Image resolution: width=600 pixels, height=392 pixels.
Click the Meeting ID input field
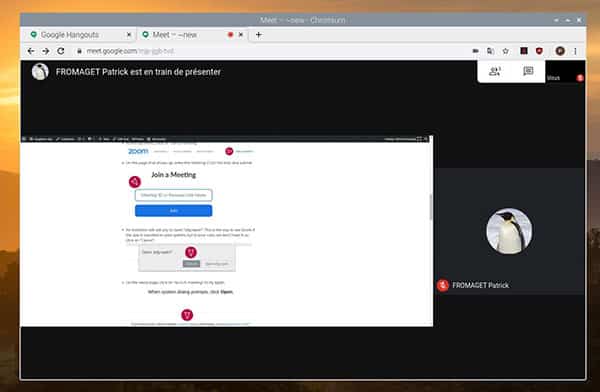tap(173, 195)
